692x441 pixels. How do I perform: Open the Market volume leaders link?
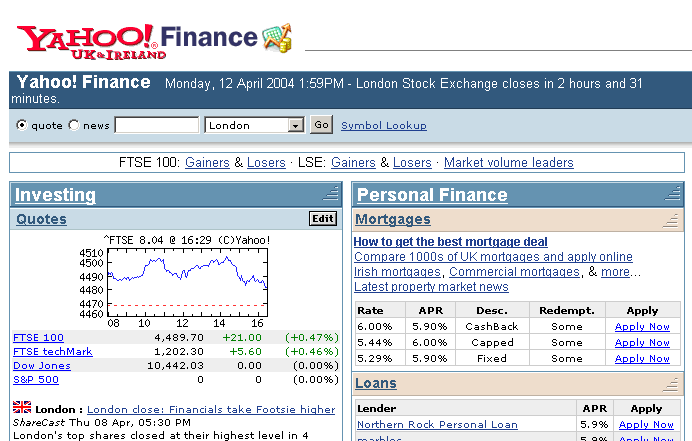click(x=509, y=162)
